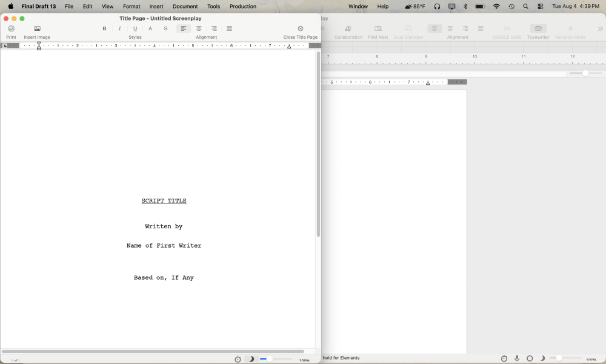Open the Format menu

(132, 6)
